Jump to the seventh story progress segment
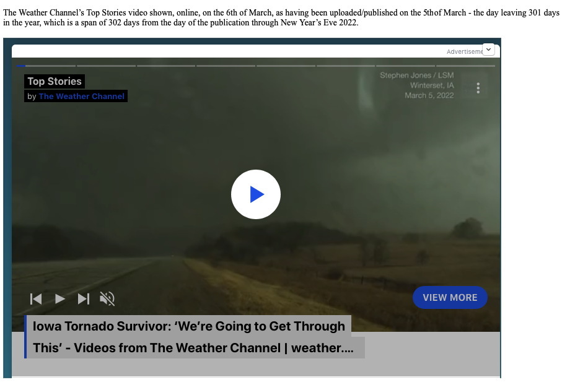Image resolution: width=588 pixels, height=390 pixels. pyautogui.click(x=406, y=66)
